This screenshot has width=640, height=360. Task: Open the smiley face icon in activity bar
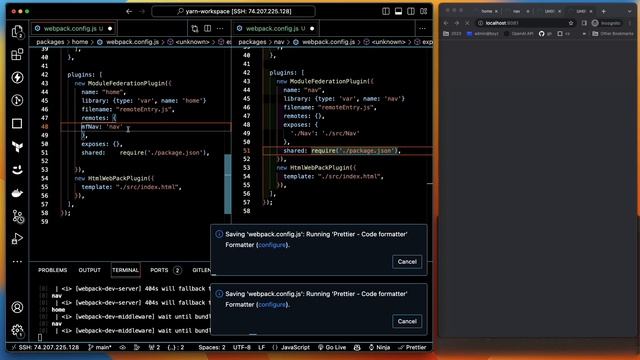pyautogui.click(x=17, y=169)
